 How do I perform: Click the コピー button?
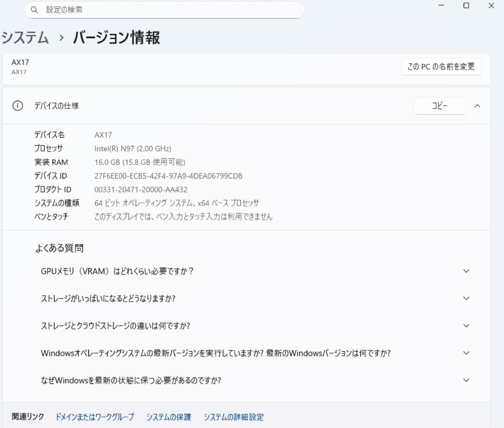pos(439,105)
